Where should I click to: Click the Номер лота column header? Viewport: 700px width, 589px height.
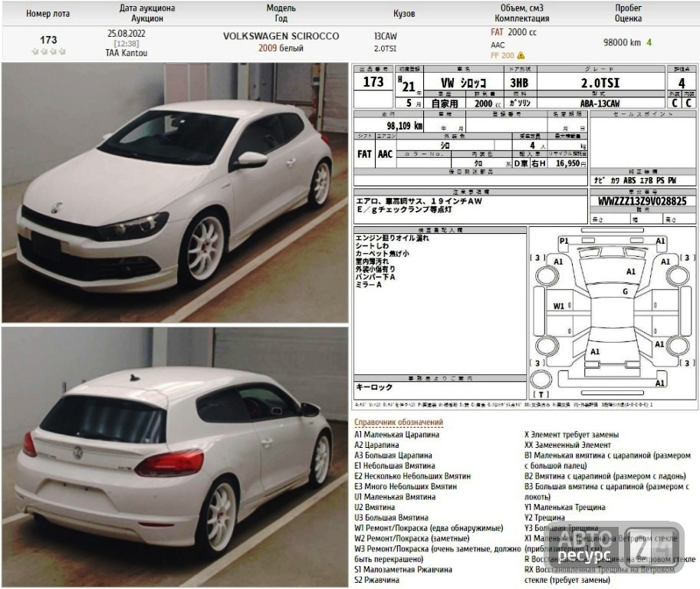48,13
